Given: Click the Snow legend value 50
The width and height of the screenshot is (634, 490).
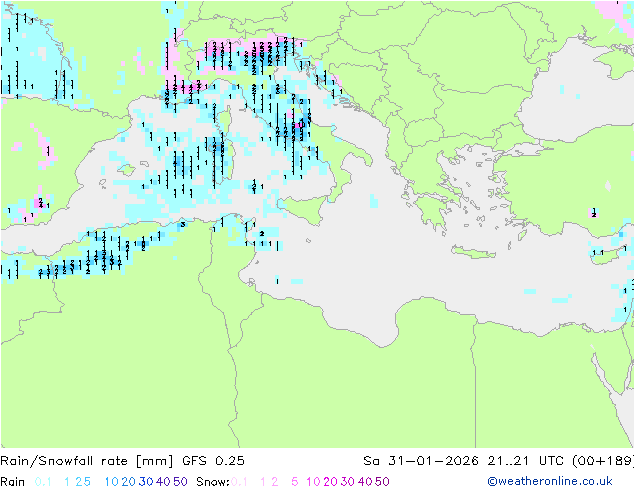Looking at the screenshot, I should coord(382,482).
